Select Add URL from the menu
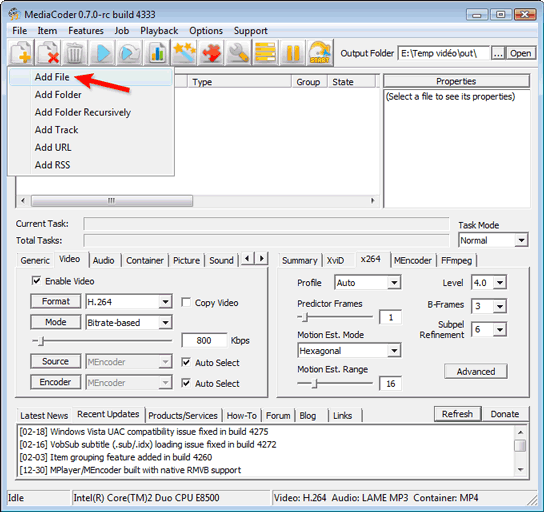This screenshot has width=544, height=512. coord(91,147)
